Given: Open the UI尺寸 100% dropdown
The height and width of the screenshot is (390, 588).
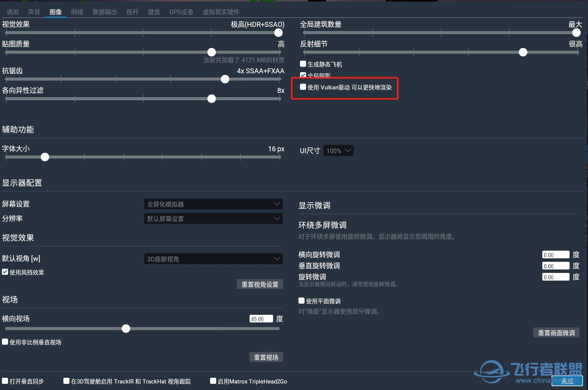Looking at the screenshot, I should click(x=338, y=150).
